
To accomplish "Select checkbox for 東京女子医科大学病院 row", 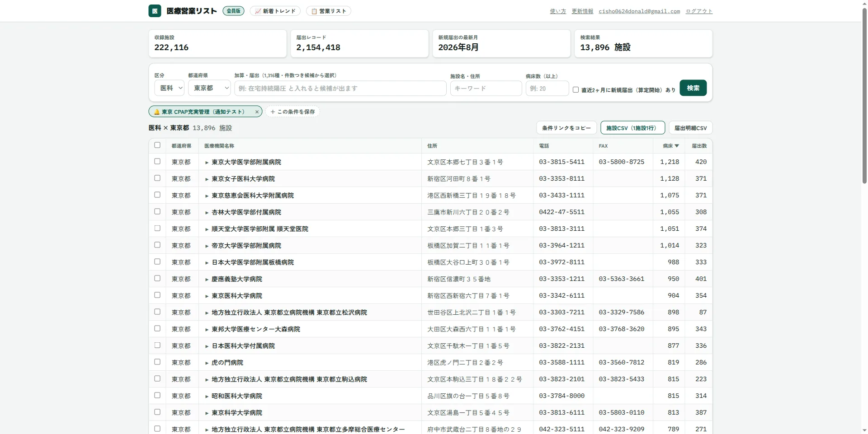I will pos(157,178).
